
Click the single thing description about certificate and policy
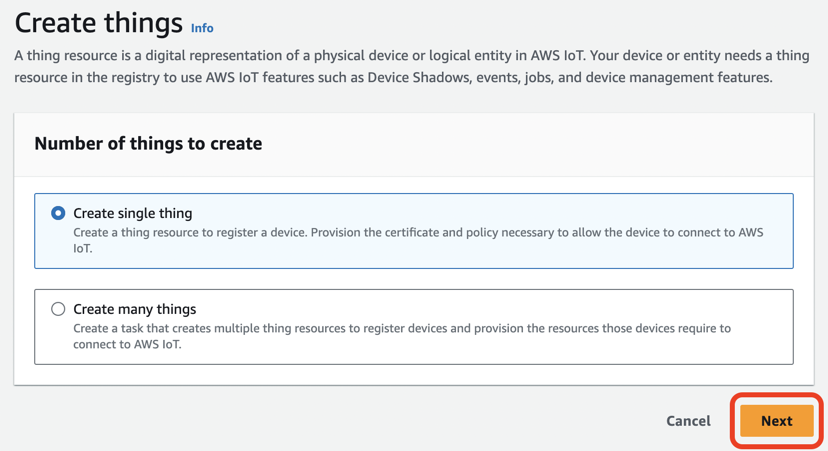[418, 240]
